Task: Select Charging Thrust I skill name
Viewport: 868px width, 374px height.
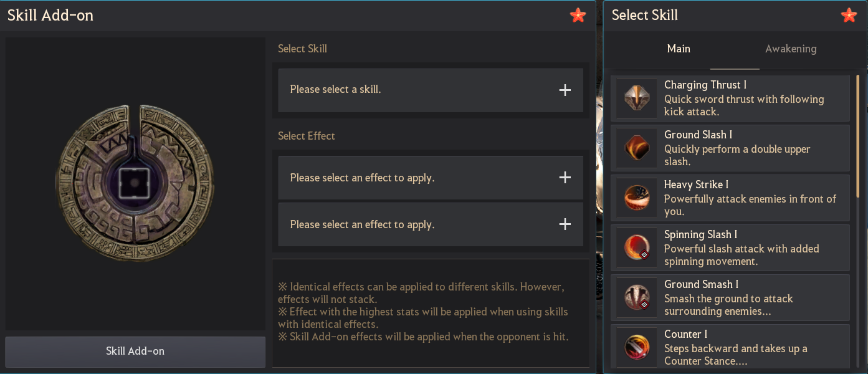Action: point(705,85)
